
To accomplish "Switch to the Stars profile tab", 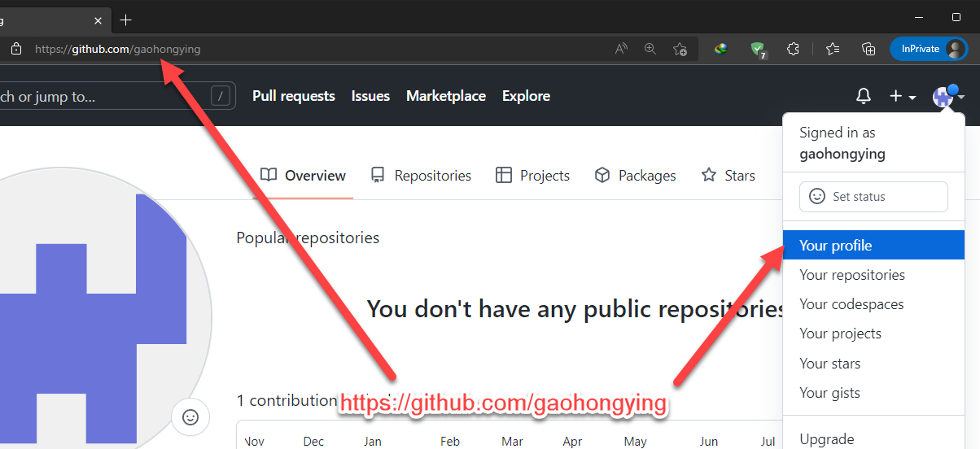I will point(728,175).
